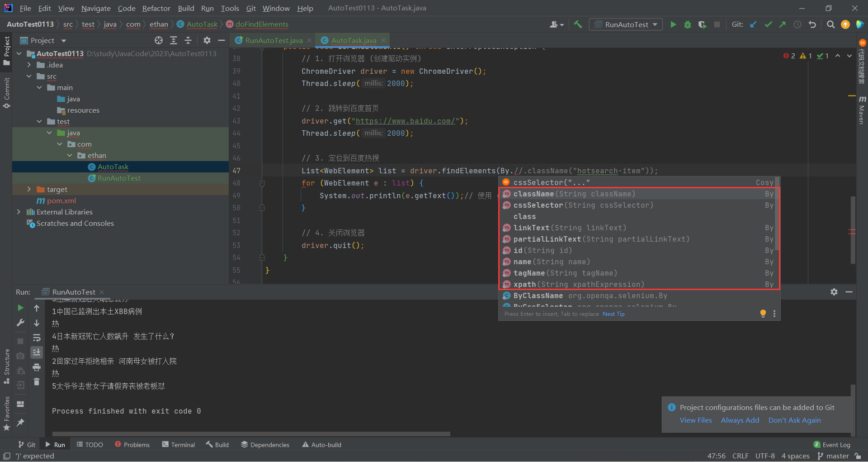
Task: Open the Tools menu
Action: [x=230, y=8]
